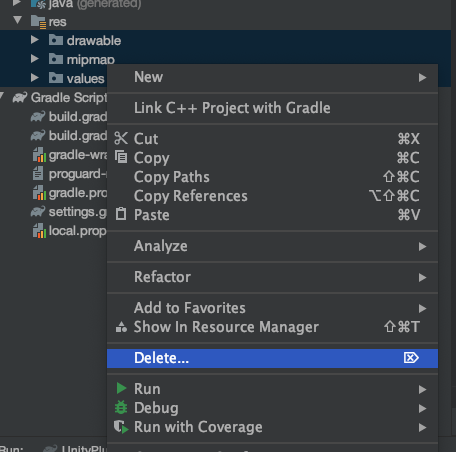Open the Refactor submenu

(x=272, y=277)
